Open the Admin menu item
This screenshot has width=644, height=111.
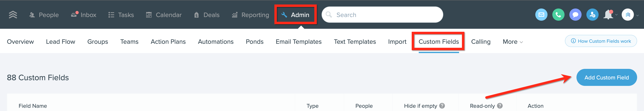[x=295, y=15]
